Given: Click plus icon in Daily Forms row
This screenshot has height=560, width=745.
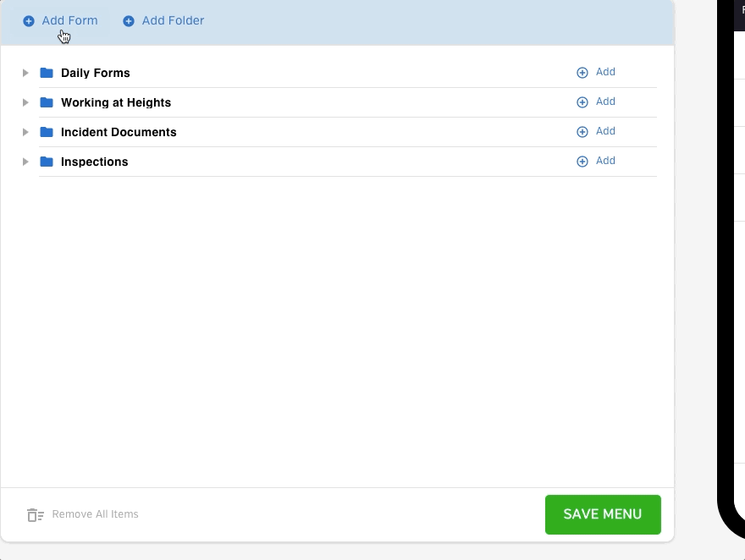Looking at the screenshot, I should point(582,73).
